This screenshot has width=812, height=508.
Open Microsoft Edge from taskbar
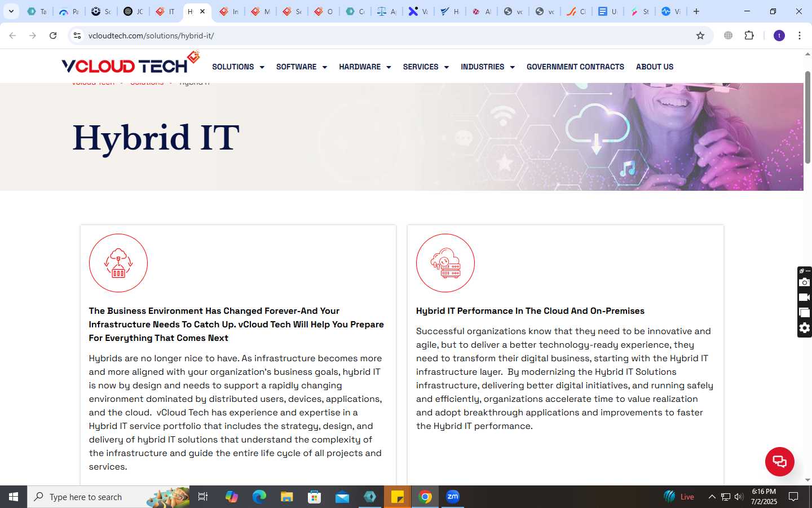259,497
